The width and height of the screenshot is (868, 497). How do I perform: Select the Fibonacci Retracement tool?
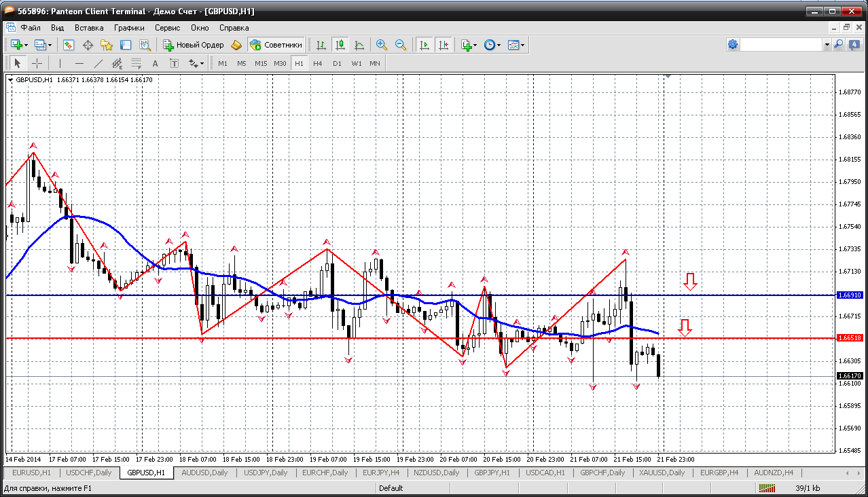(x=136, y=63)
